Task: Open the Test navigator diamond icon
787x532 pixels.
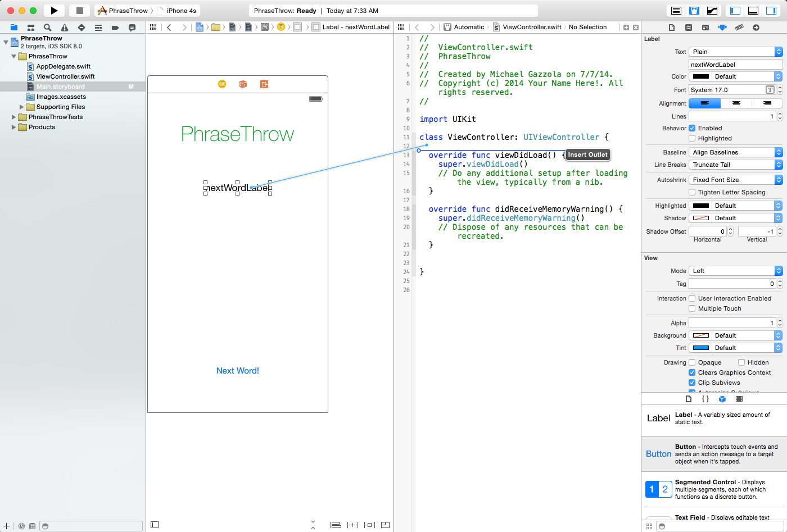Action: [82, 28]
